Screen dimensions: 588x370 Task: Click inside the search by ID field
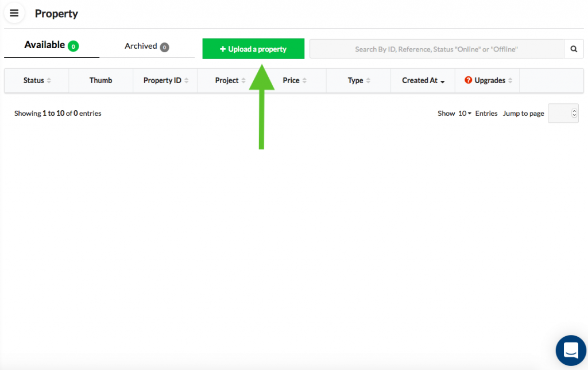coord(436,49)
